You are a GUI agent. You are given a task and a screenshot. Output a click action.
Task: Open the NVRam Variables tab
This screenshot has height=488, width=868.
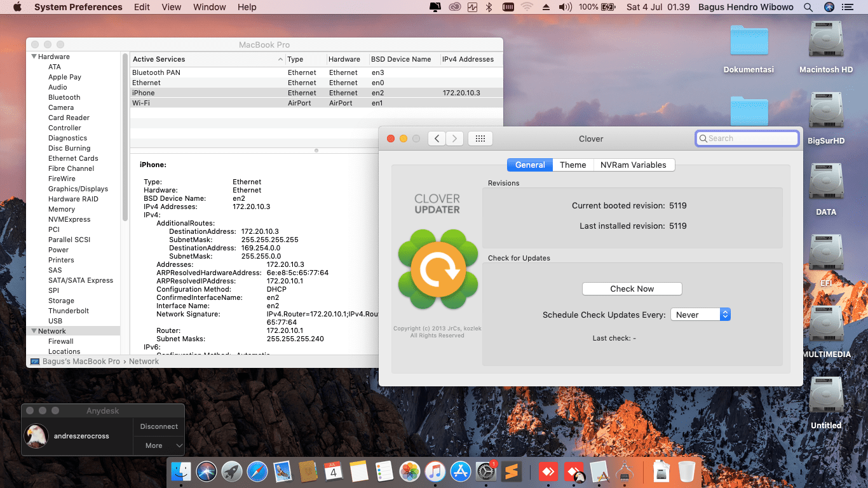click(634, 165)
